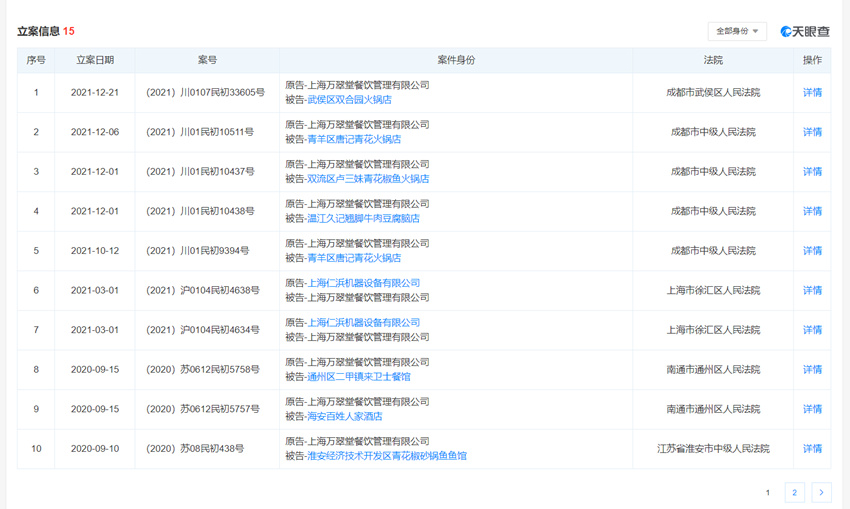Click defendant 通州区二甲镇来卫士餐馆
Viewport: 850px width, 509px height.
tap(359, 377)
